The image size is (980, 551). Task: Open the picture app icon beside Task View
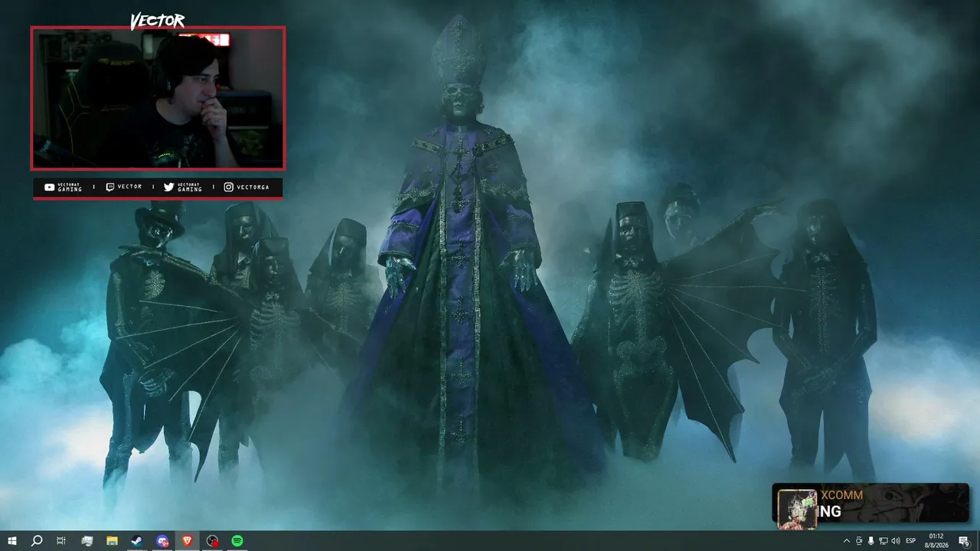click(x=87, y=541)
